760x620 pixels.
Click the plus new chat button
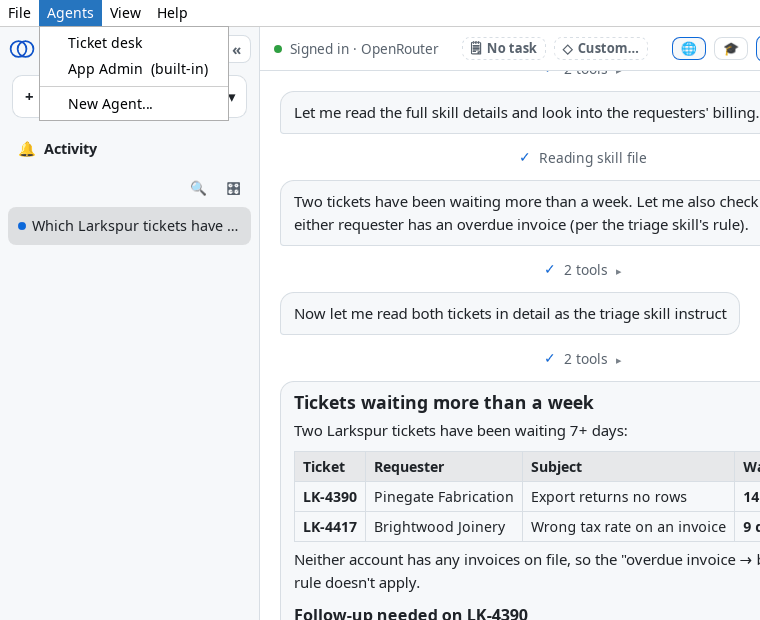click(29, 96)
